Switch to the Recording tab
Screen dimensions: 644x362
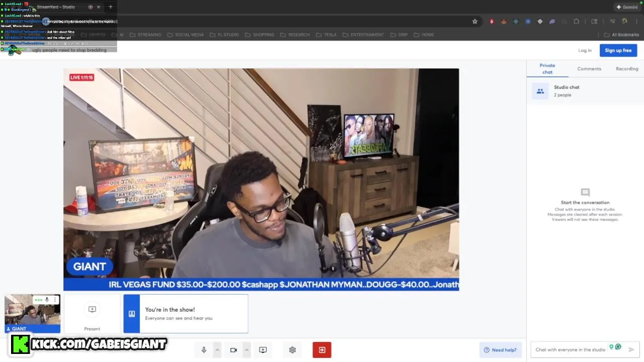tap(627, 69)
